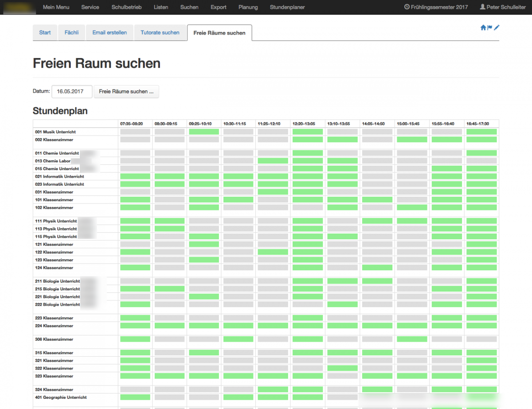The image size is (532, 409).
Task: Click the green 07:35–08:20 slot for 401 Geographie Unterricht
Action: [135, 397]
